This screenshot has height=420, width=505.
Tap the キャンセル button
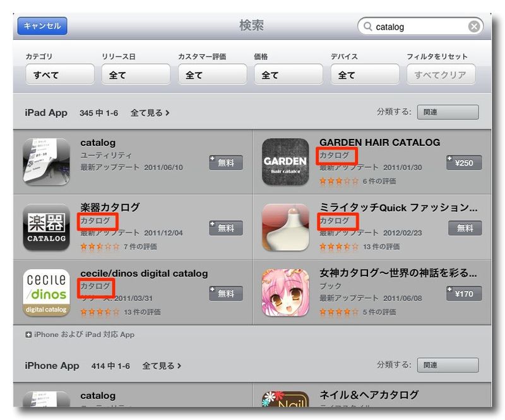[x=42, y=26]
